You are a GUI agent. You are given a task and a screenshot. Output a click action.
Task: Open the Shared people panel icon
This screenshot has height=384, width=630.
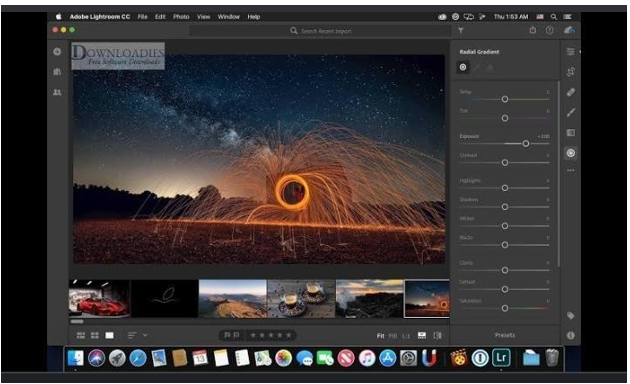pos(57,92)
